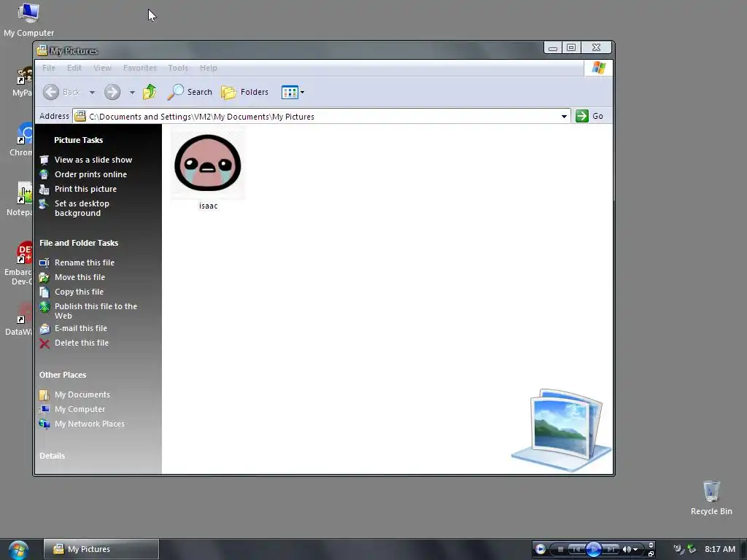Screen dimensions: 747x560
Task: Click the order prints globe icon
Action: pos(44,175)
